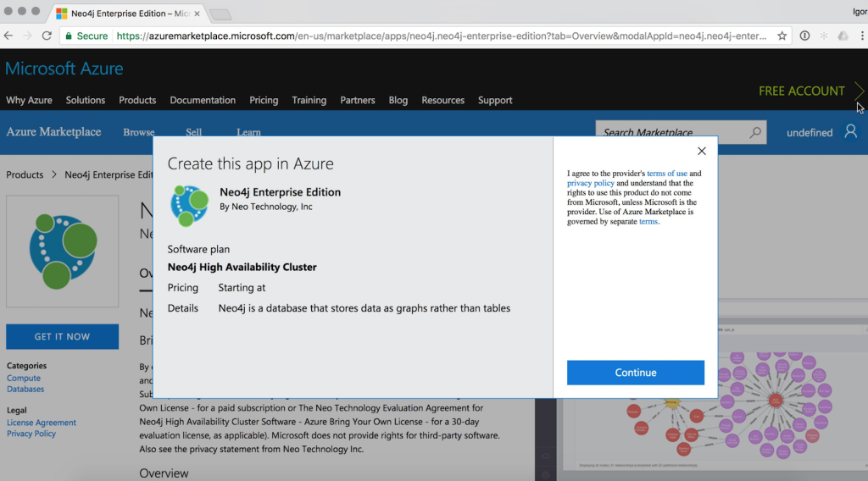Click the Microsoft favicon on the tab
The width and height of the screenshot is (868, 481).
tap(61, 14)
